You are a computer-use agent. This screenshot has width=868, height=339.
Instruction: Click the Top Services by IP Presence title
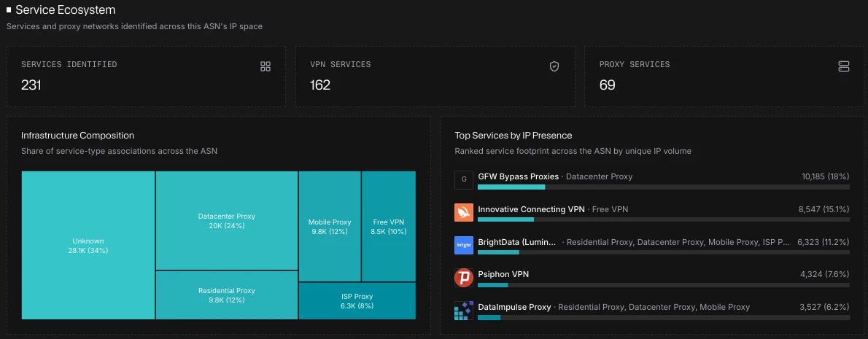(x=514, y=136)
